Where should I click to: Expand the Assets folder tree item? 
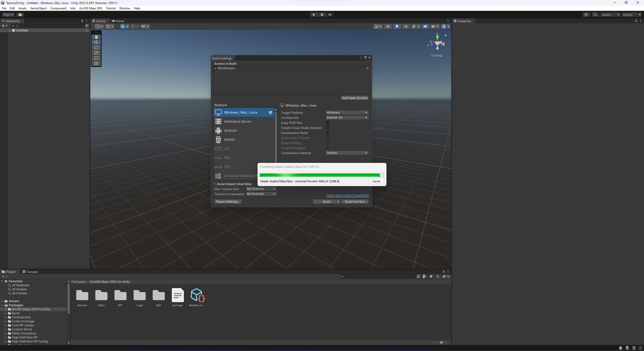(3, 301)
